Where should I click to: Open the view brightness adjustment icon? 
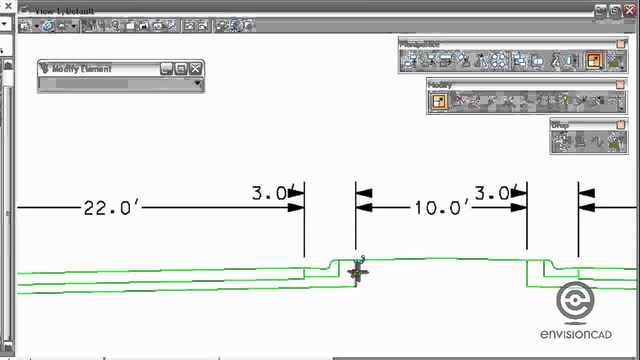[48, 26]
